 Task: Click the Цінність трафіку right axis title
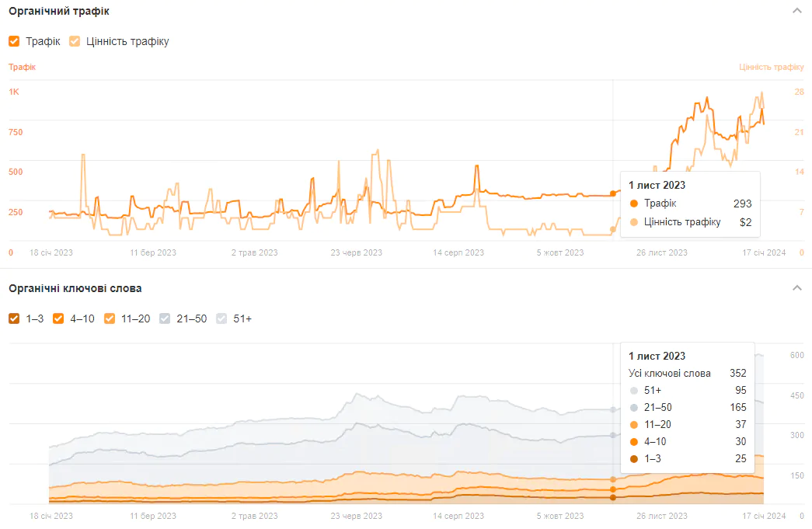pyautogui.click(x=771, y=67)
